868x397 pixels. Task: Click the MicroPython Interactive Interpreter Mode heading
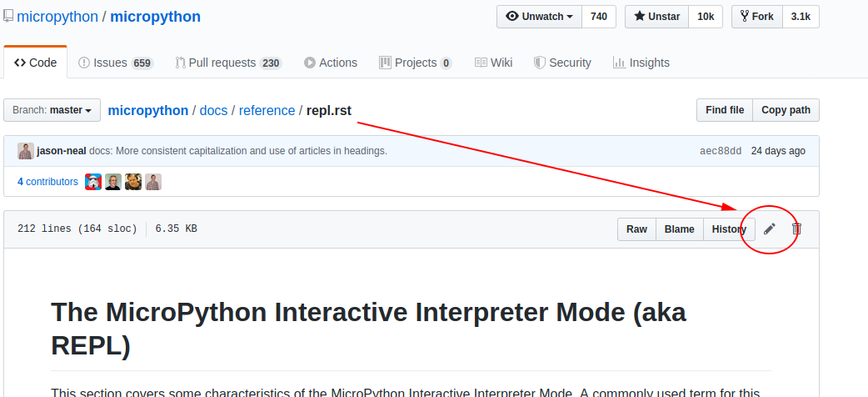369,329
